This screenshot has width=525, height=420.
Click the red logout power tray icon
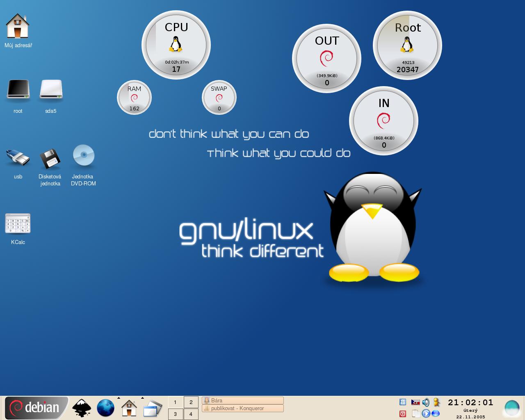[x=403, y=413]
